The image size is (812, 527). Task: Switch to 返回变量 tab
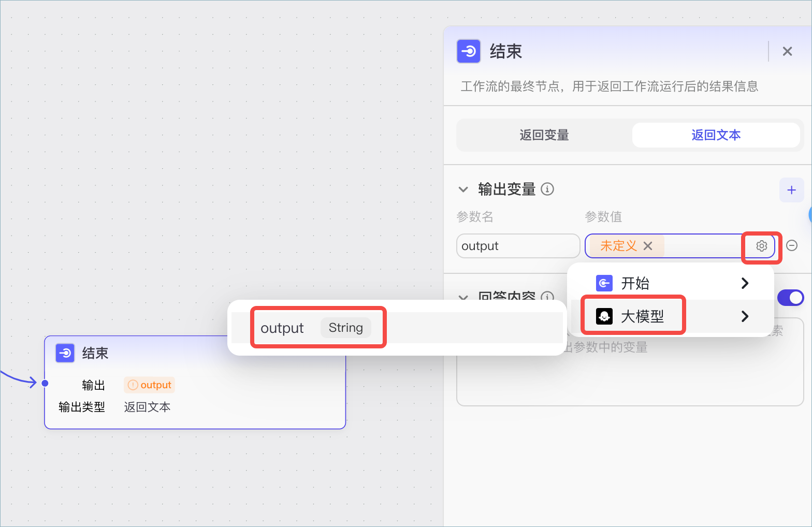pos(544,135)
